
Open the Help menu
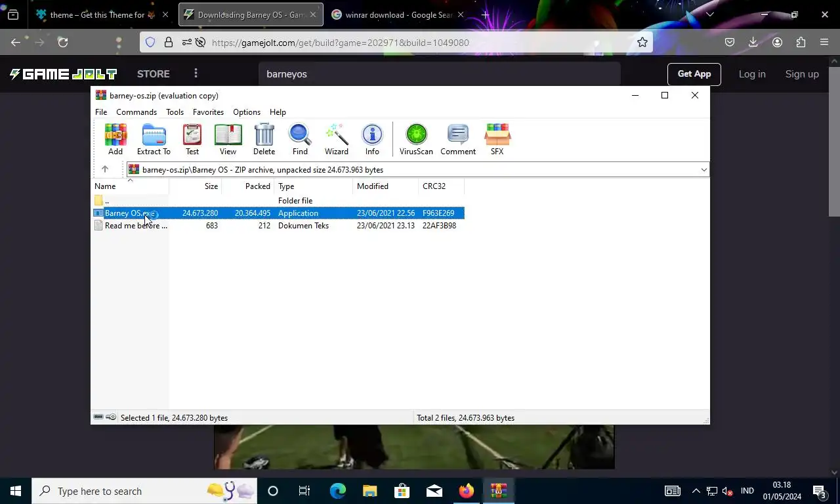278,112
